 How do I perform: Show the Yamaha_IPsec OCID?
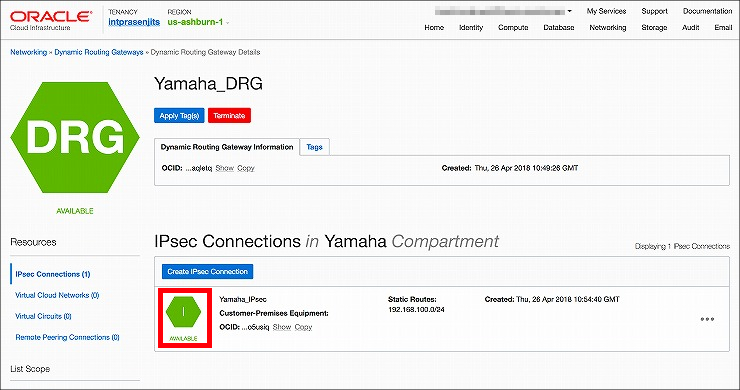282,327
